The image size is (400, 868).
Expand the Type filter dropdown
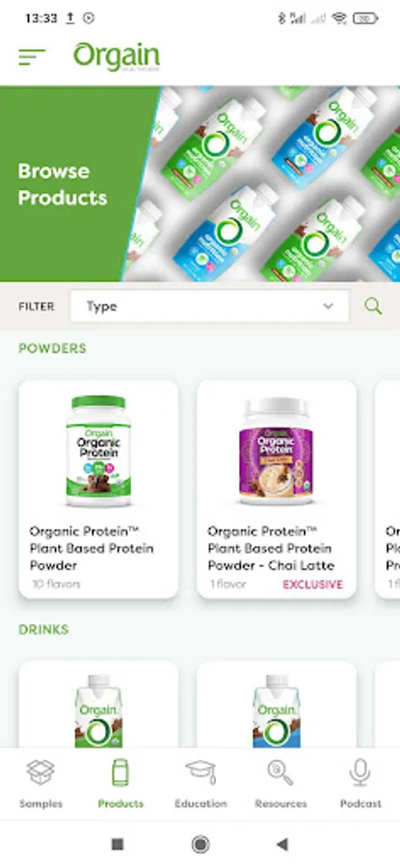click(210, 306)
